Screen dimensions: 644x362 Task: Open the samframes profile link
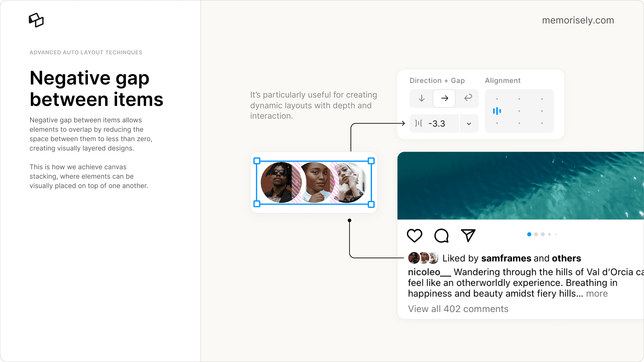pos(506,258)
